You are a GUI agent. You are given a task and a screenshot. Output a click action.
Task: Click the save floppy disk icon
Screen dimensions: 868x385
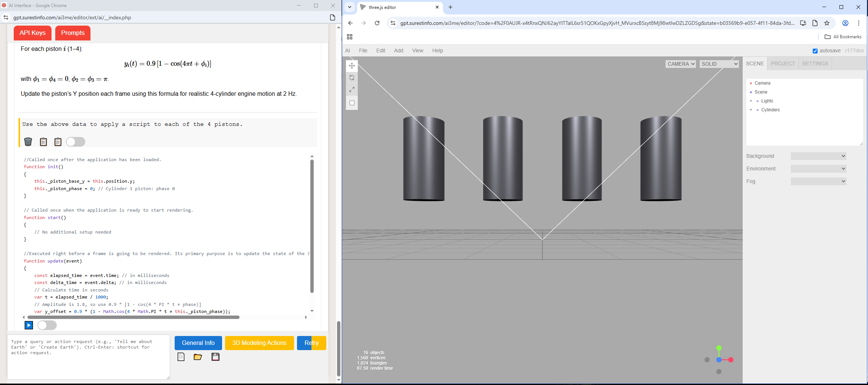(215, 357)
